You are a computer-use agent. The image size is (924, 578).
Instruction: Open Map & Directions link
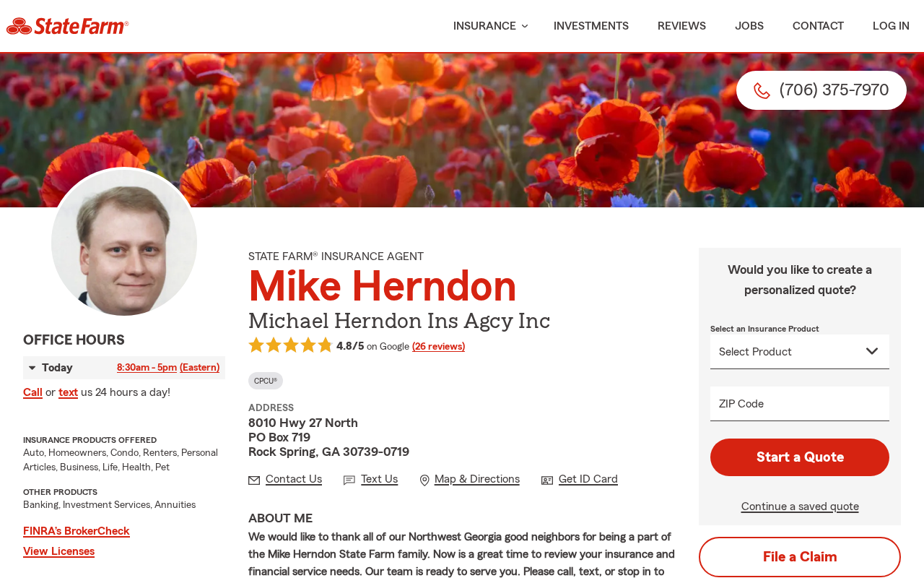[477, 479]
